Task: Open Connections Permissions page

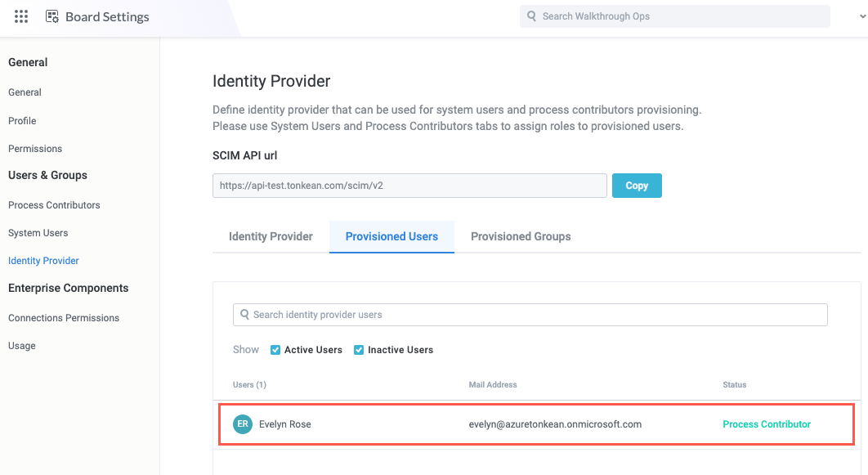Action: tap(64, 318)
